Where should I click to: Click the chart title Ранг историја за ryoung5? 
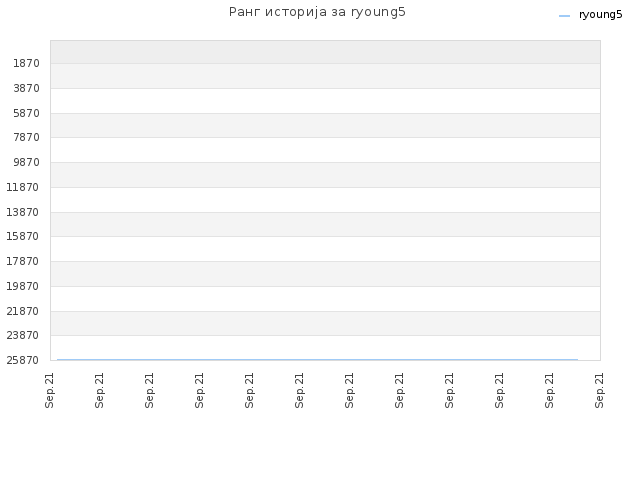tap(317, 12)
